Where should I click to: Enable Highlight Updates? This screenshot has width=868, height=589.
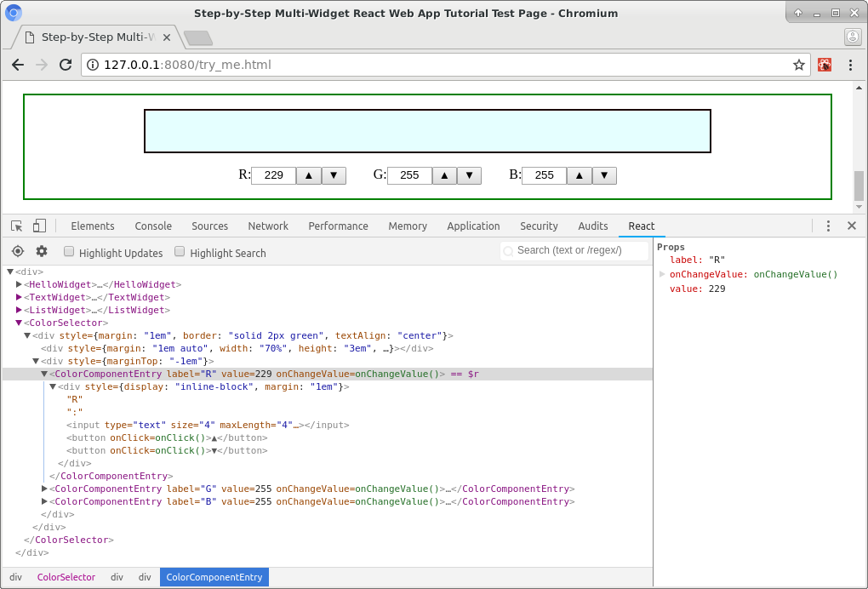pos(69,251)
